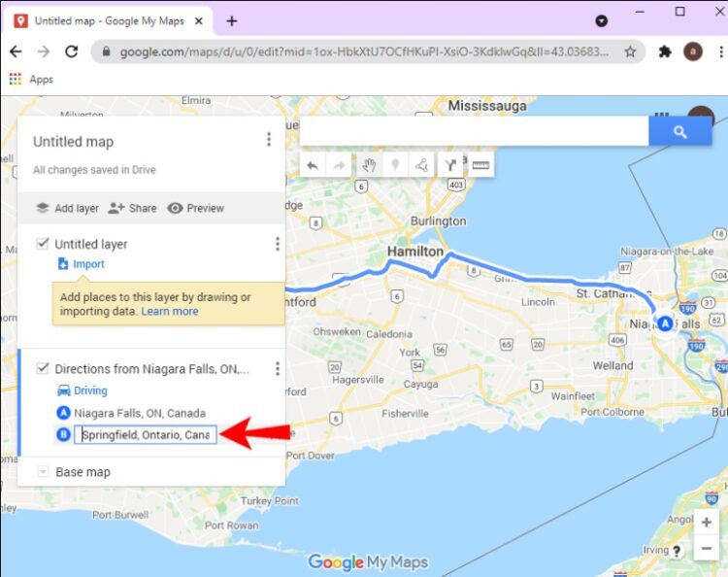Viewport: 728px width, 577px height.
Task: Click the Untitled layer name
Action: click(90, 244)
